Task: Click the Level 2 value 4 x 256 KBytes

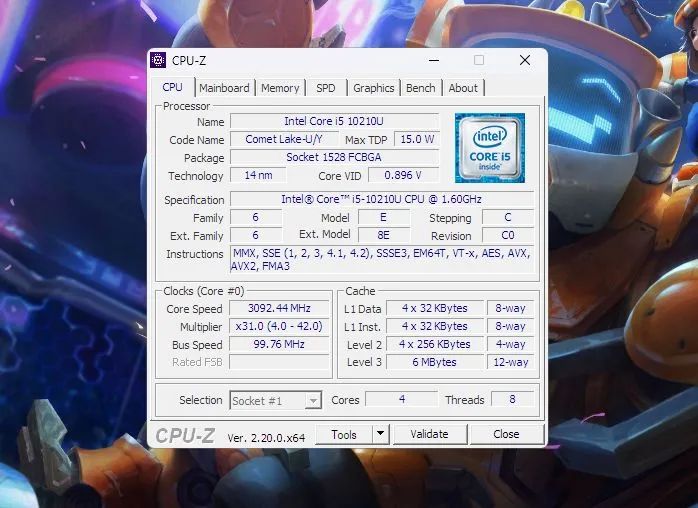Action: (x=435, y=344)
